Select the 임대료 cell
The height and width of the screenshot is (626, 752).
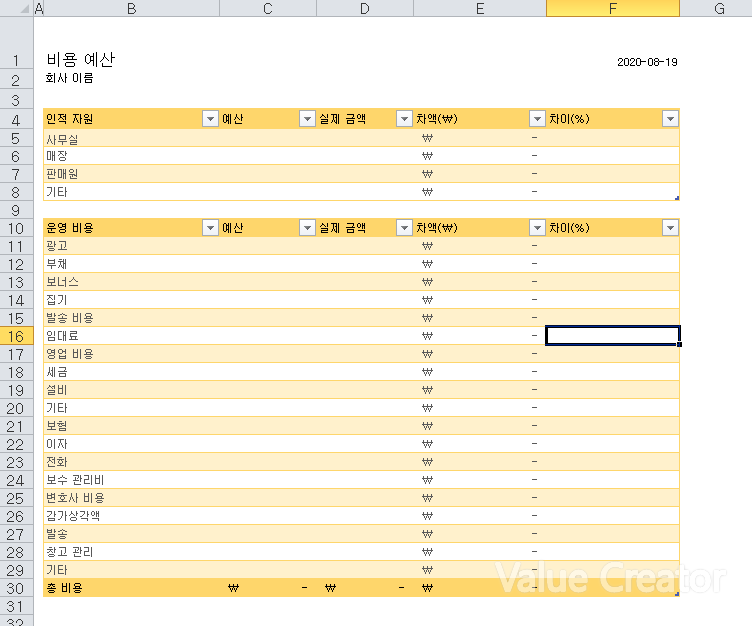131,336
